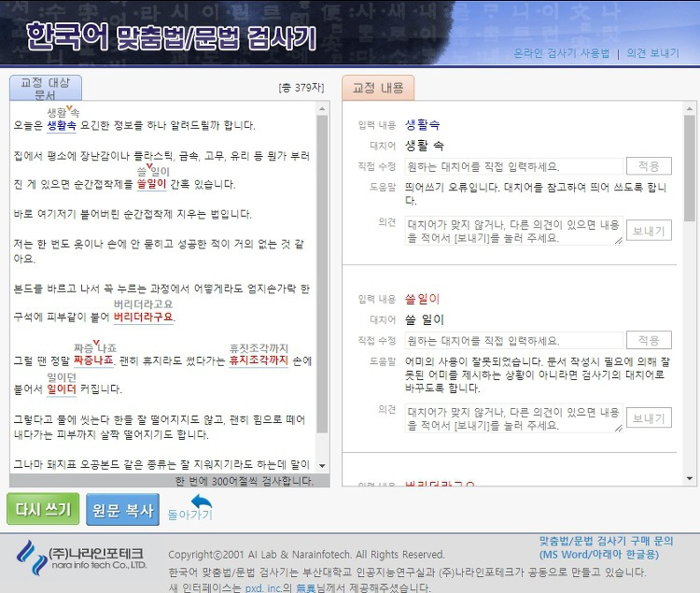The image size is (700, 593).
Task: Click the corrections panel scrollbar thumb
Action: (x=690, y=168)
